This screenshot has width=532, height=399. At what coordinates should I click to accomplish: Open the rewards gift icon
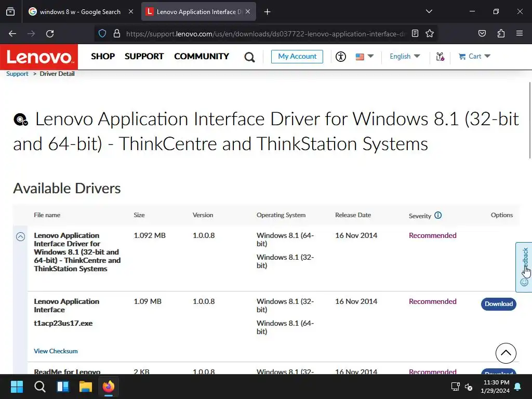coord(440,56)
